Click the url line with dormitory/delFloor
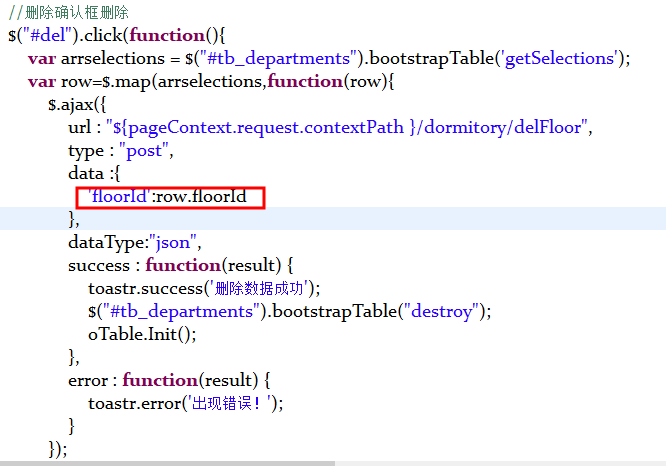Screen dimensions: 666x466 tap(330, 127)
